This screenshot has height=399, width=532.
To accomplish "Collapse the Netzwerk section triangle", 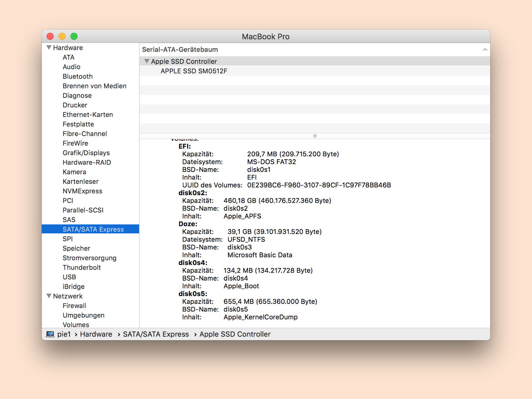I will (49, 296).
